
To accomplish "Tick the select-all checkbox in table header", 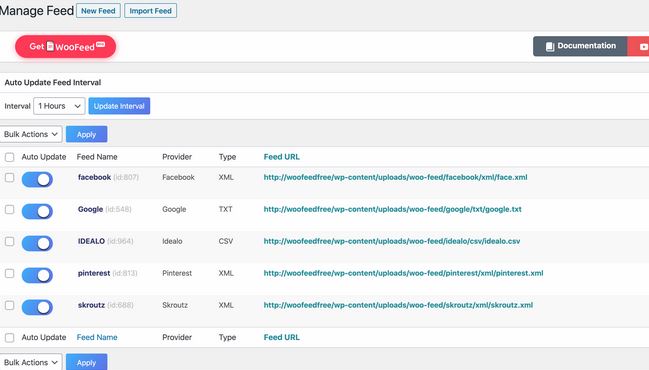I will coord(10,157).
